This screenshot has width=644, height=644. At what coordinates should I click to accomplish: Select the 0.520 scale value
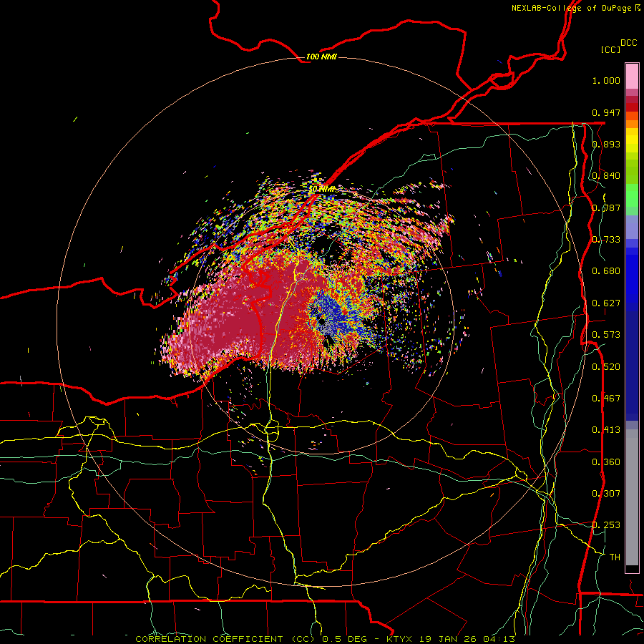point(606,367)
